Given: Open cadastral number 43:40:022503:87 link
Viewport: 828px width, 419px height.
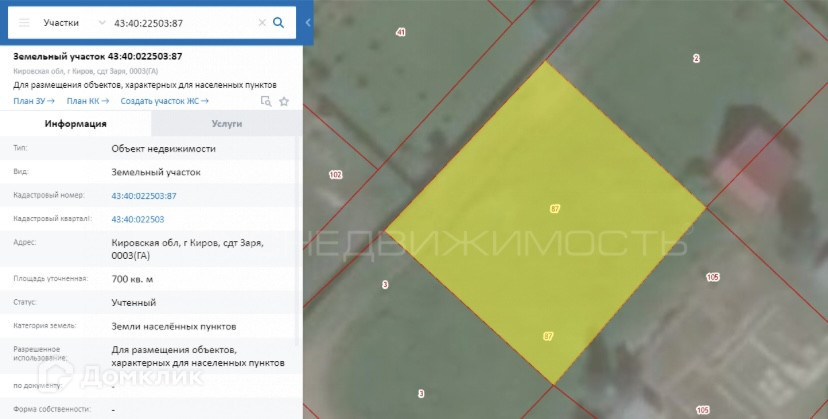Looking at the screenshot, I should [144, 196].
